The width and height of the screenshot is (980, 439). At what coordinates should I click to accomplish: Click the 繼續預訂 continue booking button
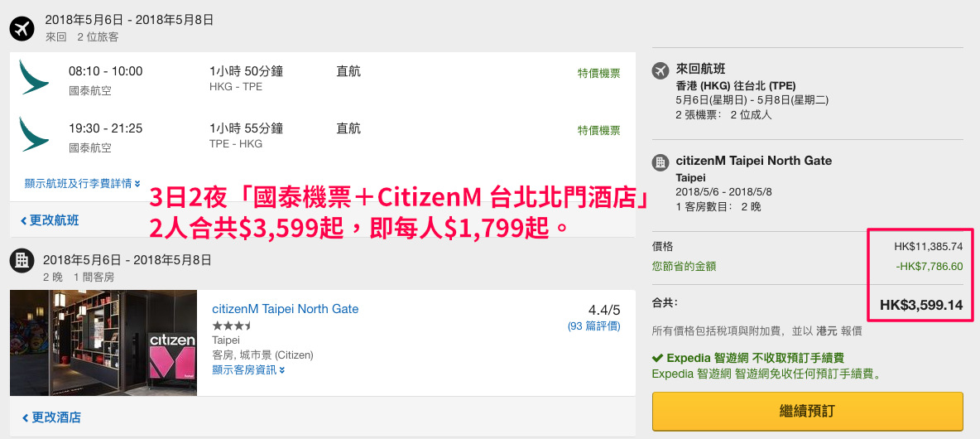coord(808,412)
